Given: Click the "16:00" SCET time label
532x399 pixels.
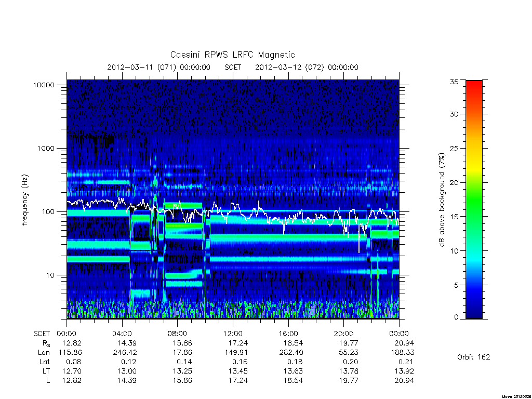Looking at the screenshot, I should [288, 334].
